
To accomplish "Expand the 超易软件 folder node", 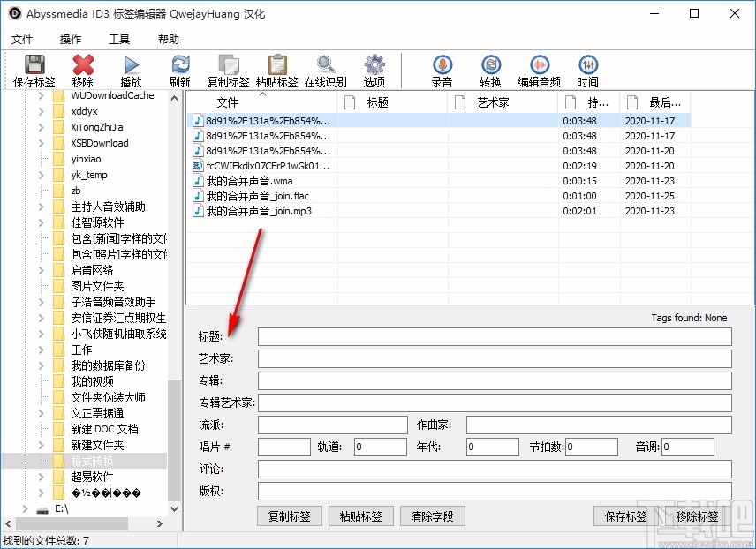I will coord(41,476).
